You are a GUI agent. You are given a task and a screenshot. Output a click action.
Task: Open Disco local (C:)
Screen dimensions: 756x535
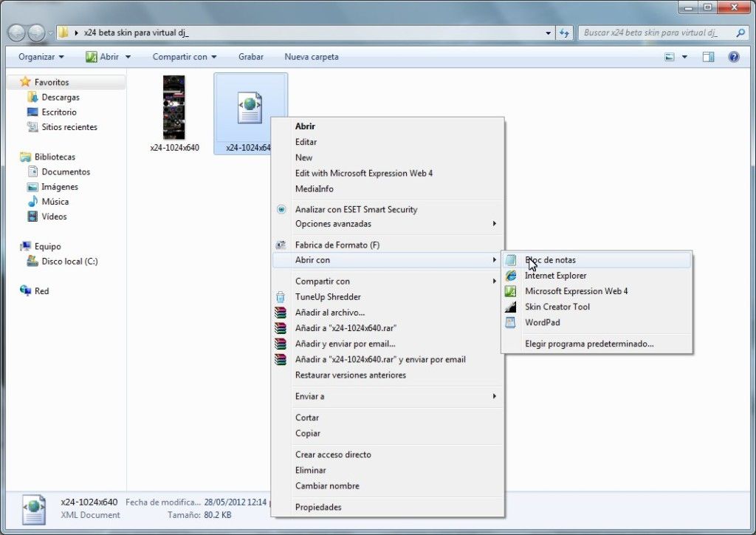click(69, 262)
